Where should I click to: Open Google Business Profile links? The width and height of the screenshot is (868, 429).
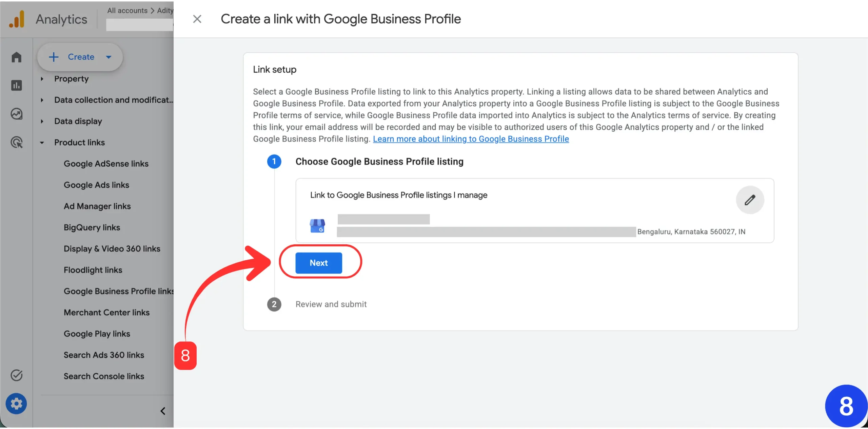click(x=119, y=292)
